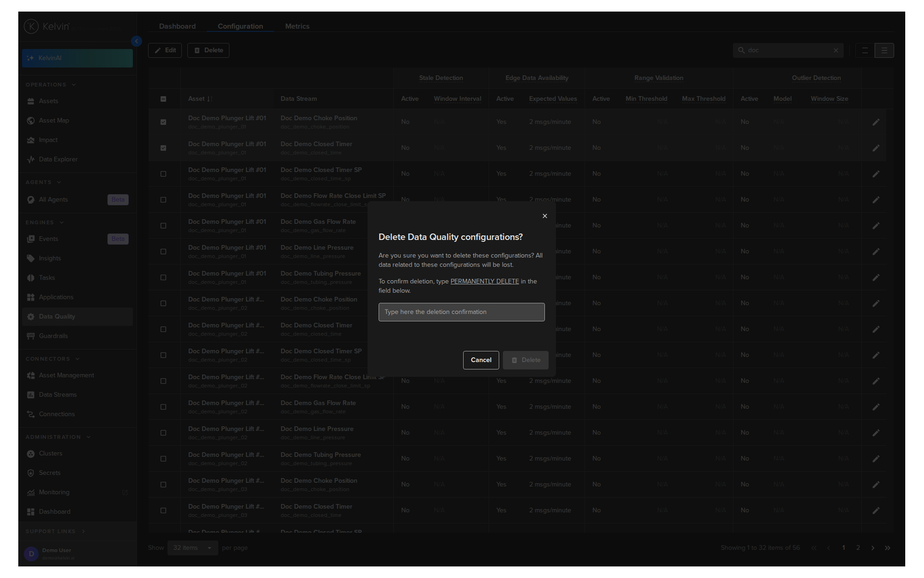Open Tasks in the sidebar

pyautogui.click(x=77, y=277)
